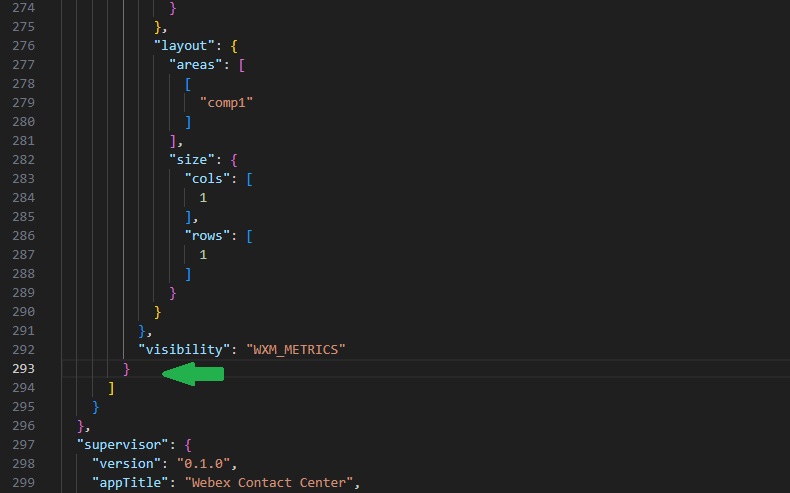The height and width of the screenshot is (493, 790).
Task: Click line number 293 in the gutter
Action: pyautogui.click(x=24, y=369)
